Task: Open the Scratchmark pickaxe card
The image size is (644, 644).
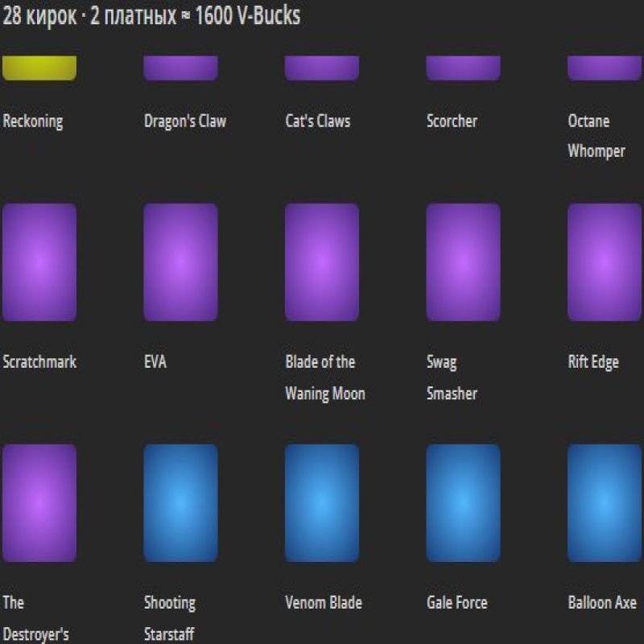Action: tap(39, 262)
